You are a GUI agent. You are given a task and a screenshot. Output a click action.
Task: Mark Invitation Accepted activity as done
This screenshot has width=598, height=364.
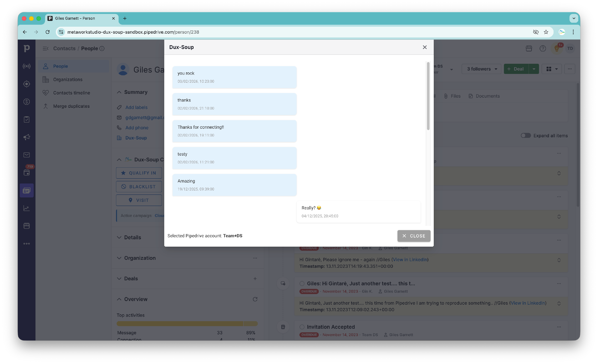pyautogui.click(x=302, y=327)
